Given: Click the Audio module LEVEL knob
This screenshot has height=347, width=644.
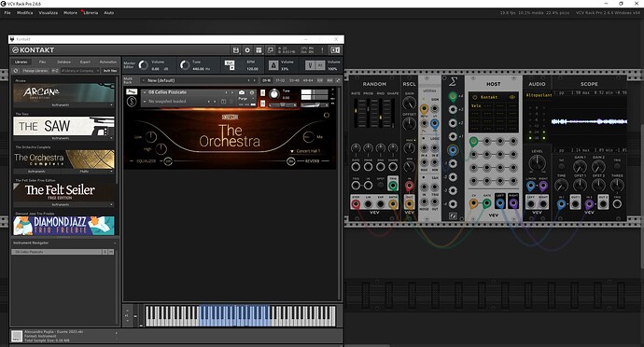Looking at the screenshot, I should (538, 163).
